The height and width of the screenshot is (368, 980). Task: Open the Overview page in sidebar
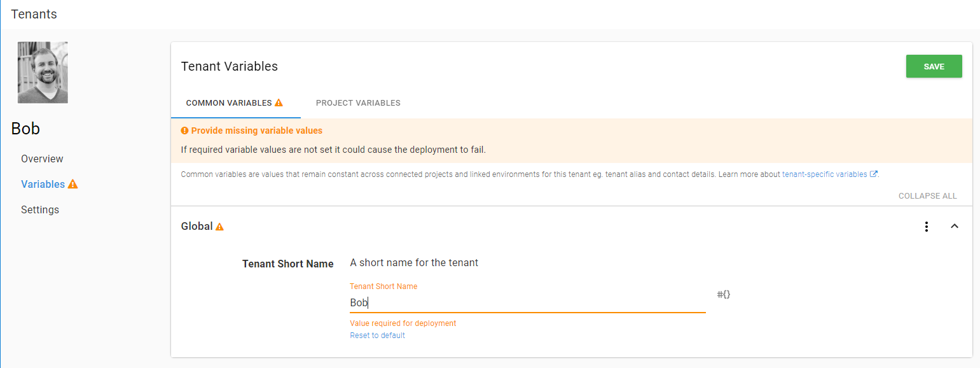pos(42,159)
